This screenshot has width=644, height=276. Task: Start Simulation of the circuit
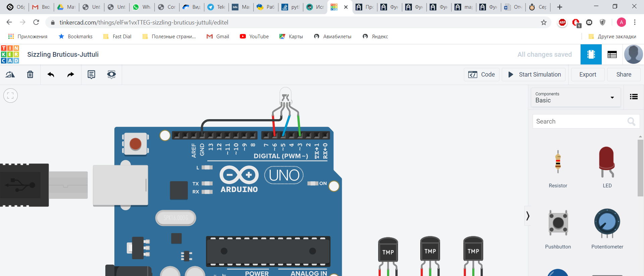534,75
